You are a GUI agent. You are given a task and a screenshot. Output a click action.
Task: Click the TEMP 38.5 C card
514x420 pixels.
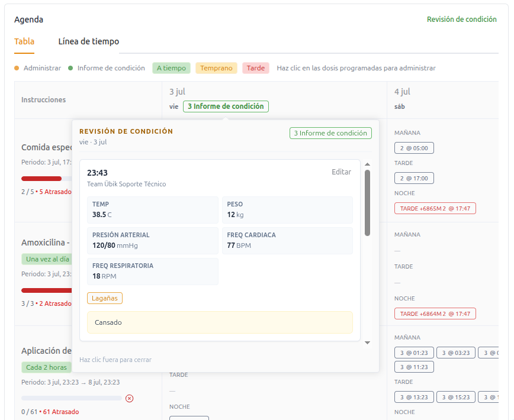click(153, 210)
